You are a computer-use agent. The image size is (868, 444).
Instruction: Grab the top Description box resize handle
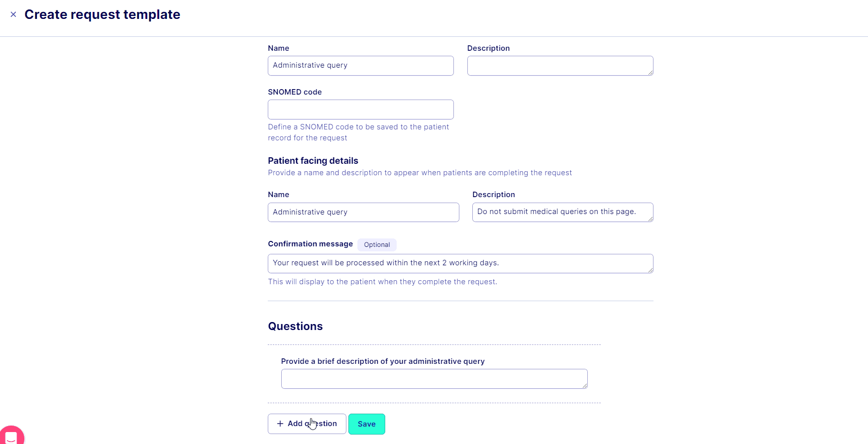pos(650,73)
